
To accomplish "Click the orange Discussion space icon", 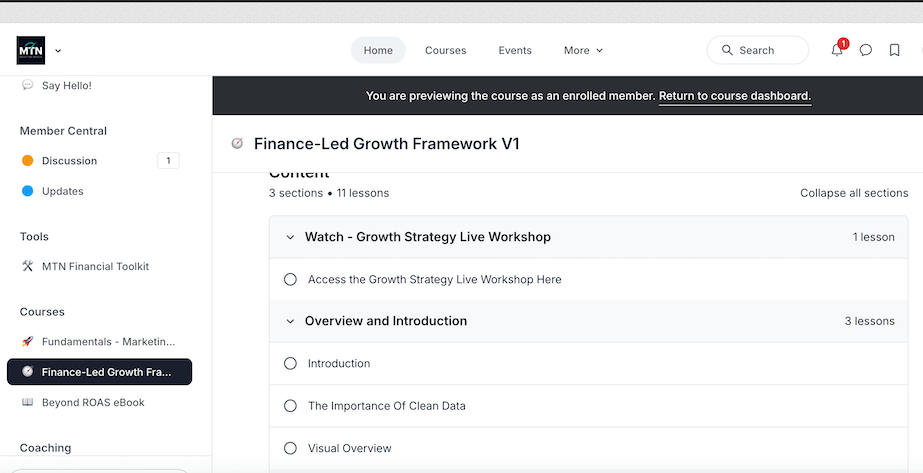I will coord(28,161).
